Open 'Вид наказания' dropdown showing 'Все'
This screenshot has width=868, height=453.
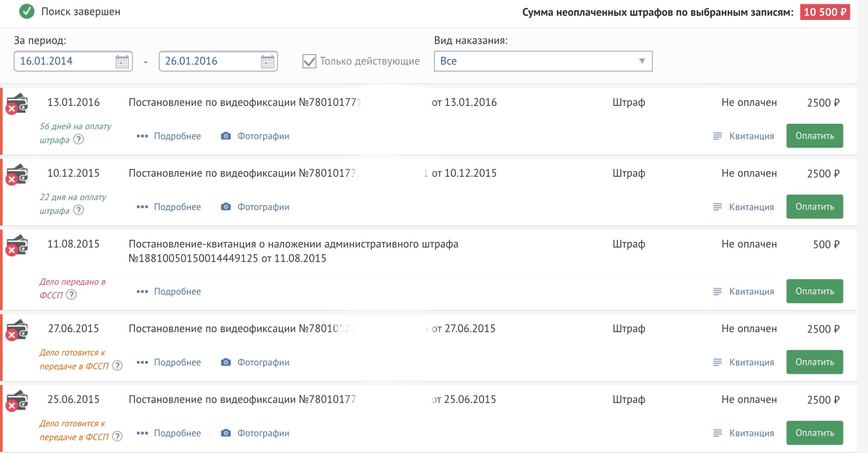click(538, 61)
